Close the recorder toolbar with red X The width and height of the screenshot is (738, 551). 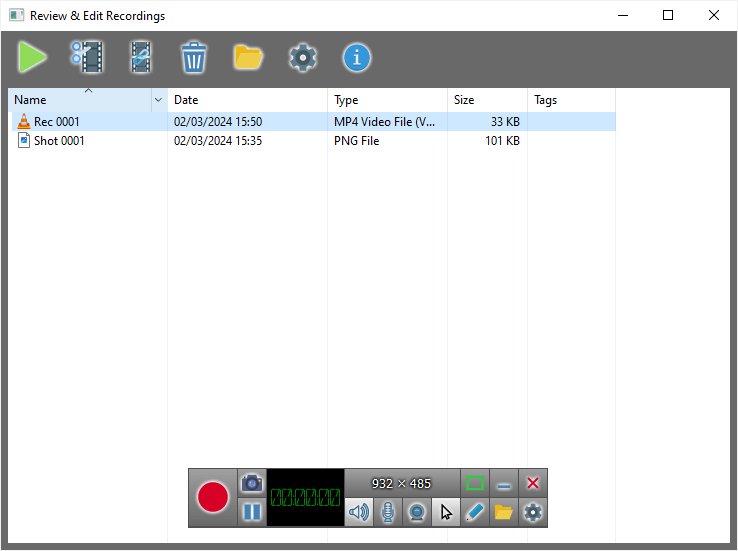click(x=533, y=483)
